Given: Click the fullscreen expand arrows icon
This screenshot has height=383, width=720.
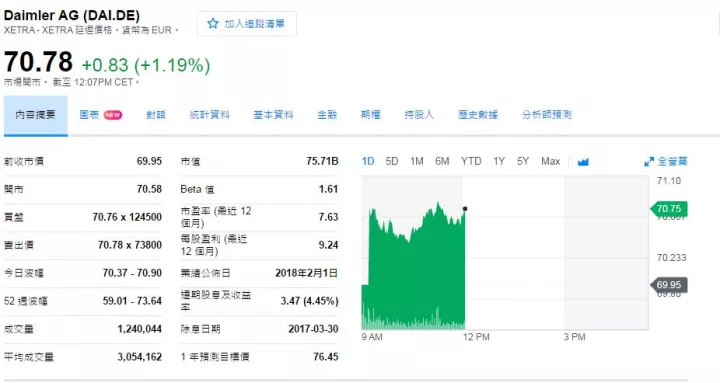Looking at the screenshot, I should pyautogui.click(x=649, y=162).
